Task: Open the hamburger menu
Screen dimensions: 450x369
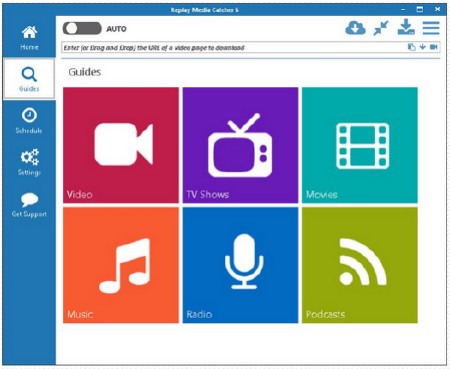Action: point(431,28)
